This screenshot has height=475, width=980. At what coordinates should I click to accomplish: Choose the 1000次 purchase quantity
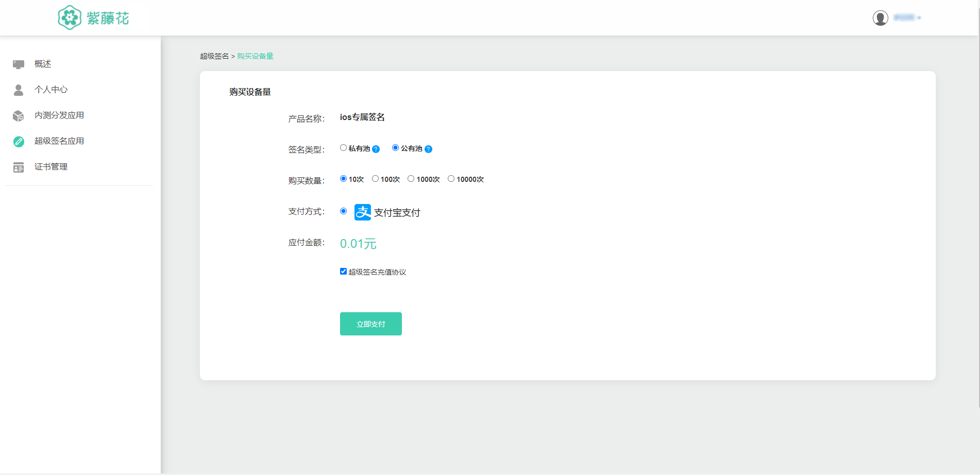tap(411, 178)
